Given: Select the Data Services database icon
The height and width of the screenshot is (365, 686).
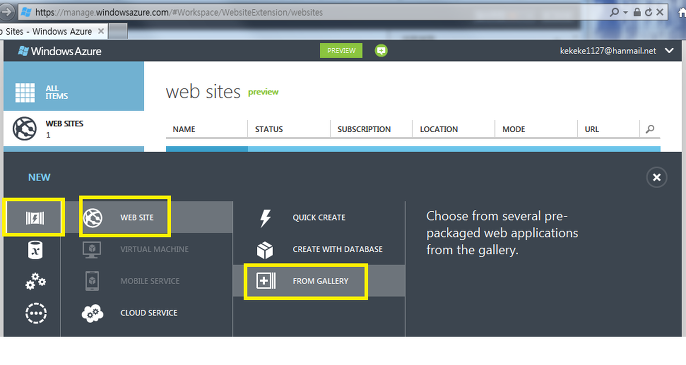Looking at the screenshot, I should (35, 250).
